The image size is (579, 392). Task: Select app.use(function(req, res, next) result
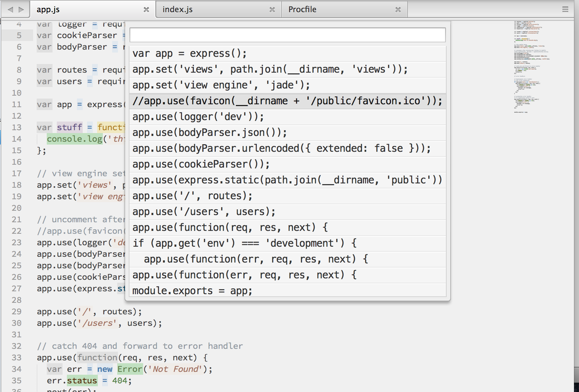(x=288, y=228)
